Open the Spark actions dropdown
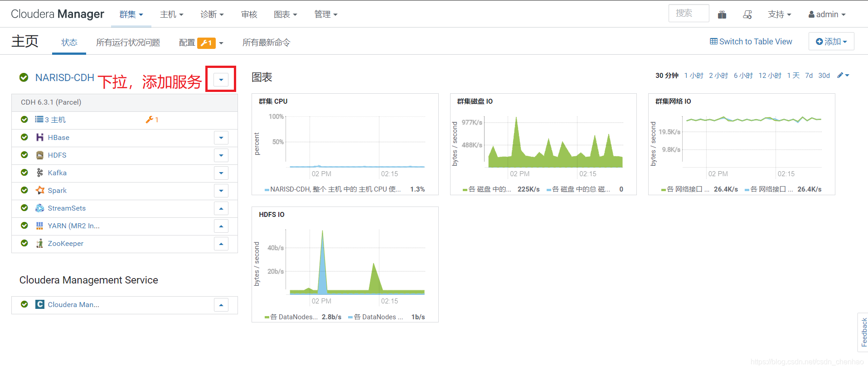Viewport: 868px width, 370px height. 221,191
